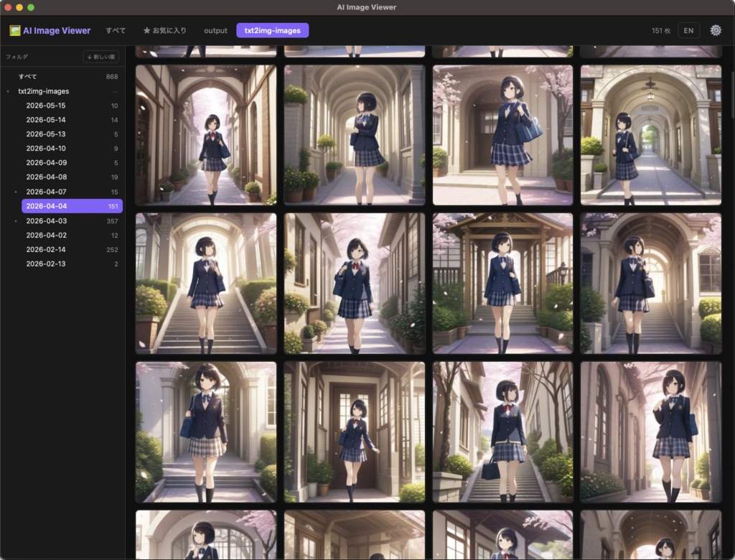The image size is (735, 560).
Task: Open folder 2026-02-13
Action: click(72, 263)
